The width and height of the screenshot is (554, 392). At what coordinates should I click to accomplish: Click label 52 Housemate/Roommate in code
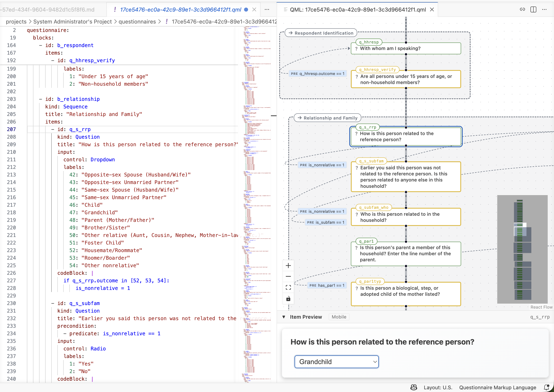coord(106,250)
